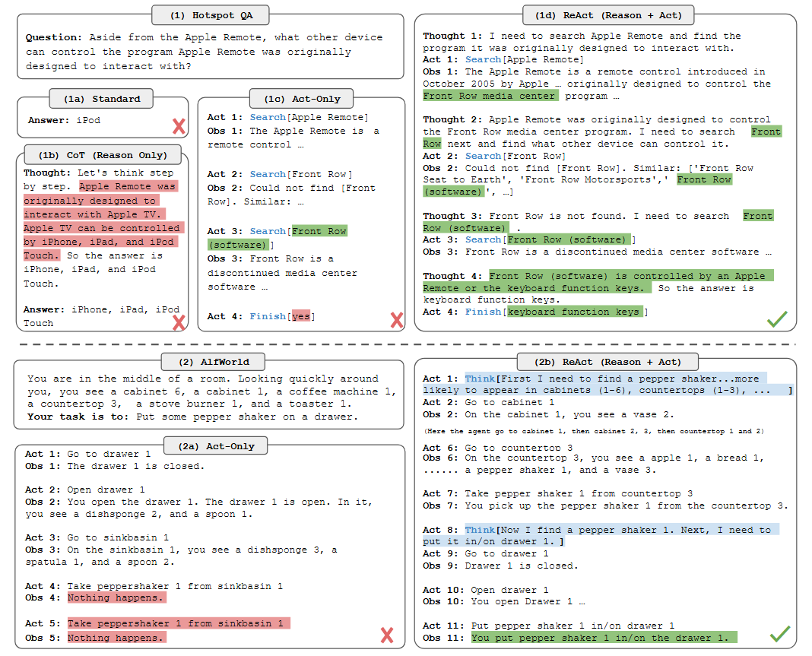Click blue "Finish" in Act 4 of (1d) ReAct
The image size is (812, 656).
[483, 312]
